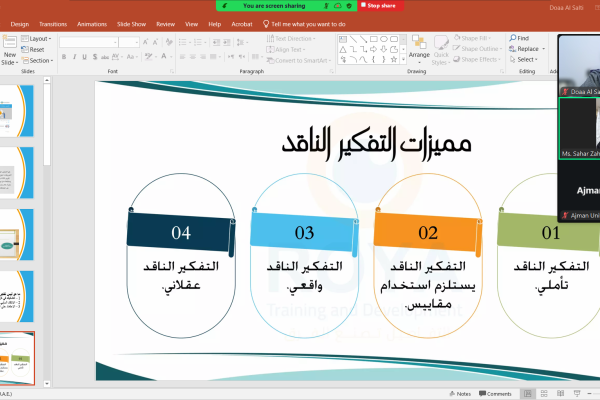Toggle Align Right paragraph
This screenshot has width=600, height=400.
203,57
